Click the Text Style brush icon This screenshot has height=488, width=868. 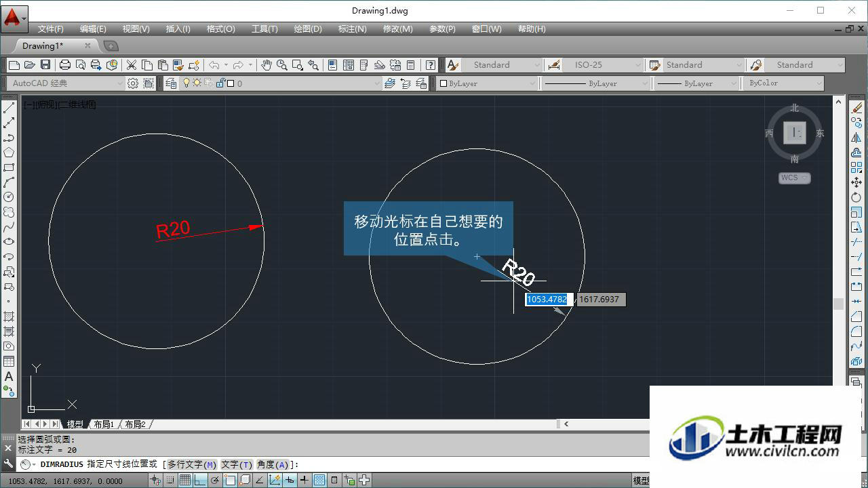pyautogui.click(x=453, y=65)
